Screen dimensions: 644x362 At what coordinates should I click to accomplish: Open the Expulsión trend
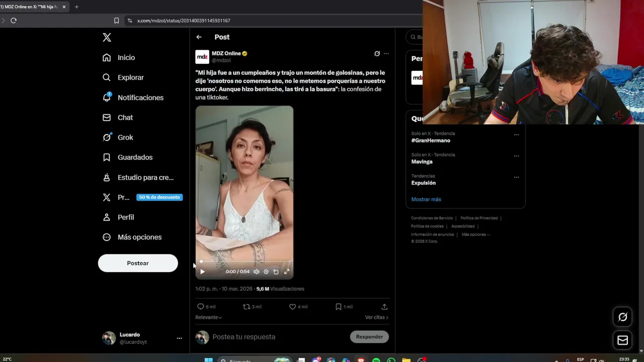(424, 183)
